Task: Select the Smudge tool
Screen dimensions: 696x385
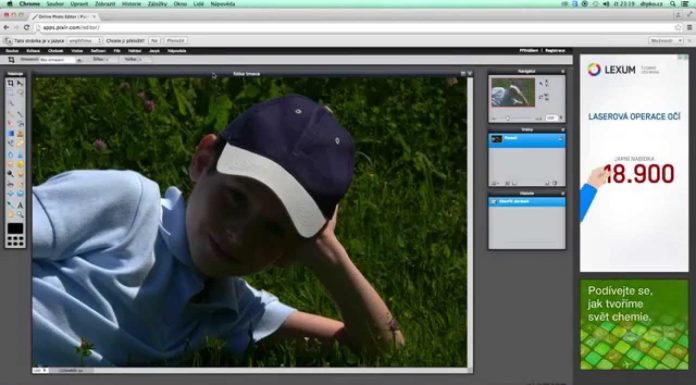Action: click(x=10, y=163)
